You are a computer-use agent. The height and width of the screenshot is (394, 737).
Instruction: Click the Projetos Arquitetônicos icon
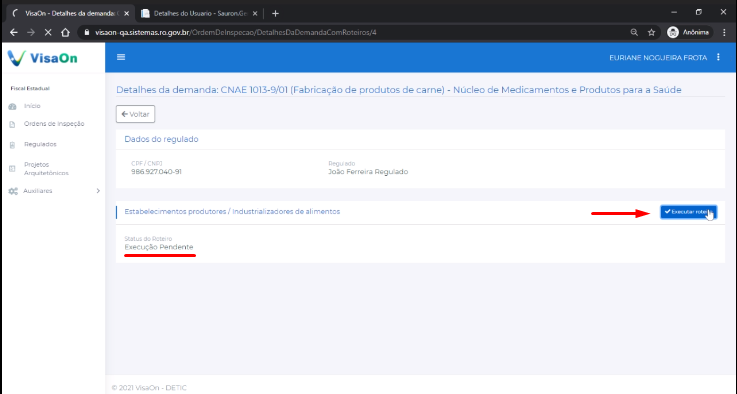click(x=13, y=169)
